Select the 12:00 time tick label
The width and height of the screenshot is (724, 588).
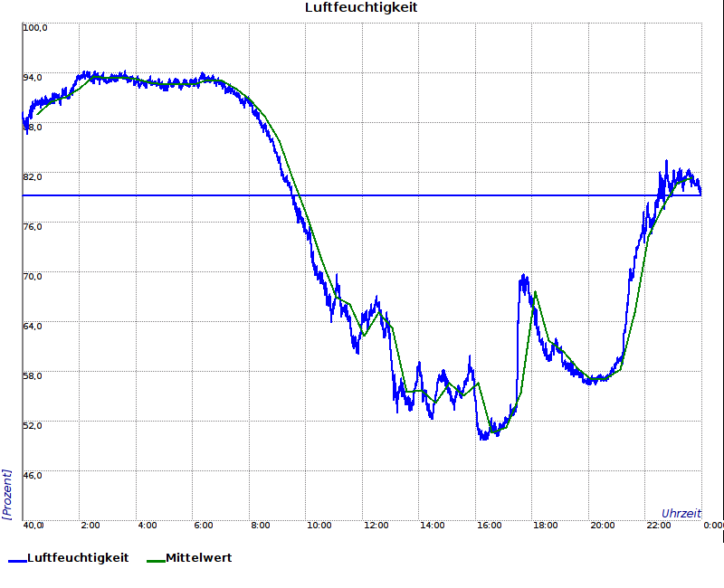pos(376,525)
